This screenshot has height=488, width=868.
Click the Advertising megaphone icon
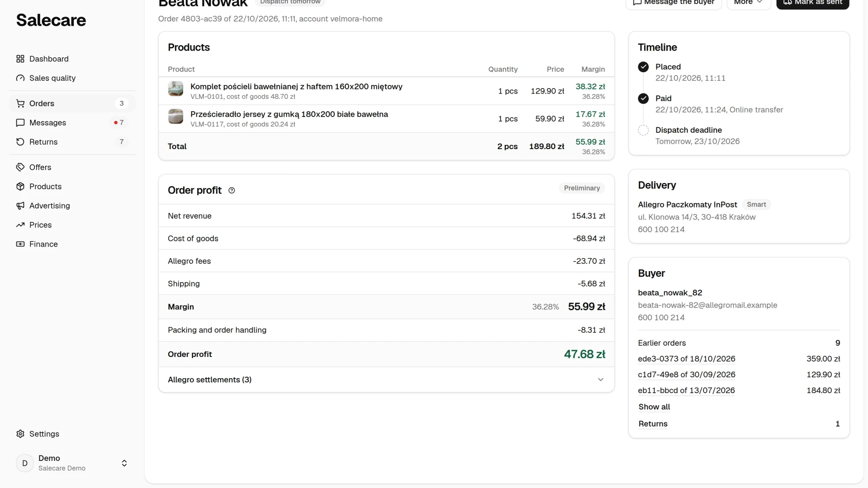click(x=20, y=206)
